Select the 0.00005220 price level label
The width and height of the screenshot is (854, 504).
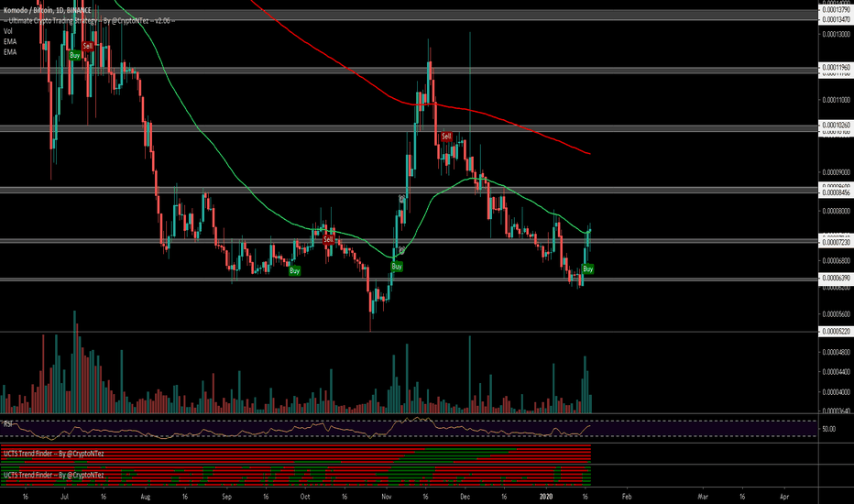tap(836, 332)
